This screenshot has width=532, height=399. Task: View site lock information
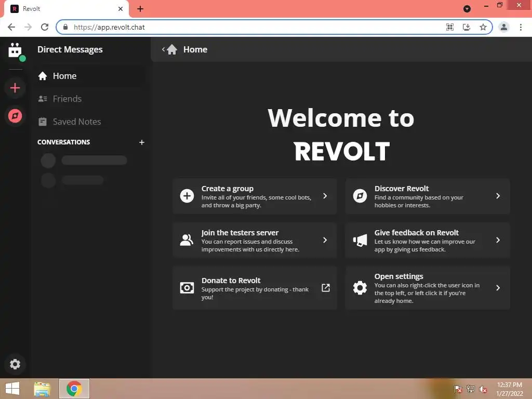pos(65,27)
